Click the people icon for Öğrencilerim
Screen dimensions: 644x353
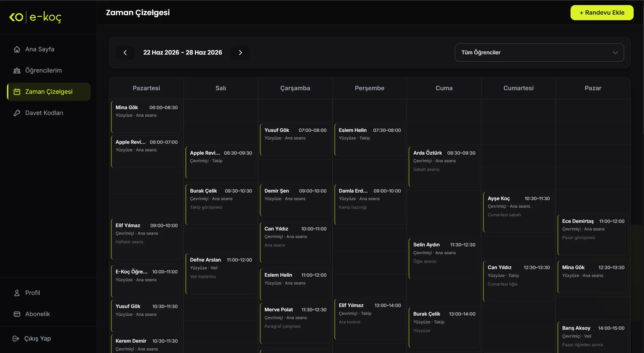[17, 70]
